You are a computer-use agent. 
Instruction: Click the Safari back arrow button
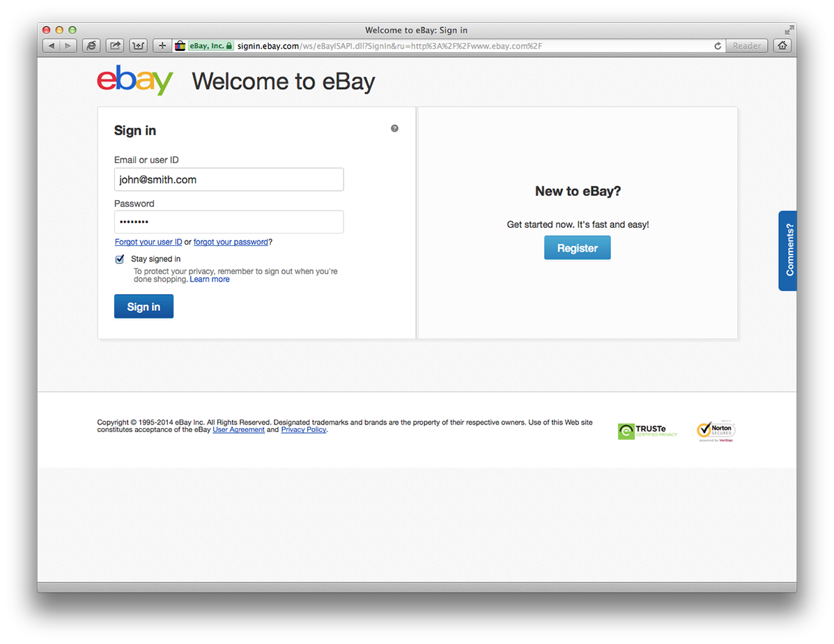pos(51,46)
